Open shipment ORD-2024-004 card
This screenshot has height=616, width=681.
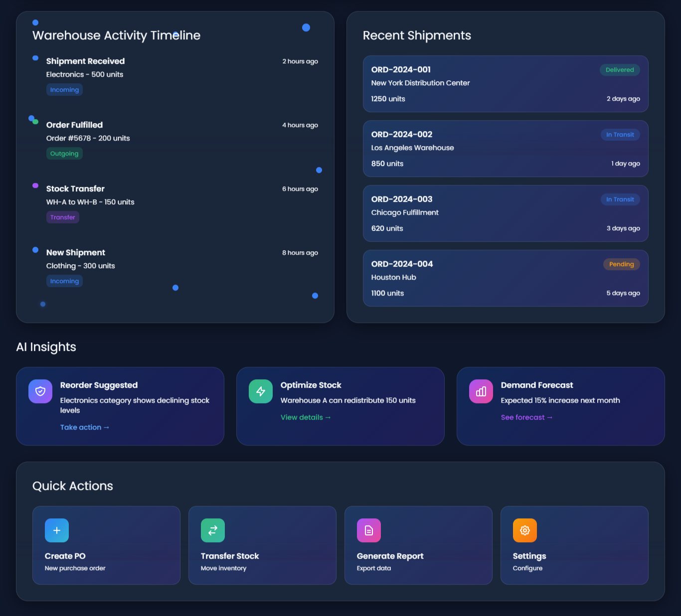[x=506, y=278]
